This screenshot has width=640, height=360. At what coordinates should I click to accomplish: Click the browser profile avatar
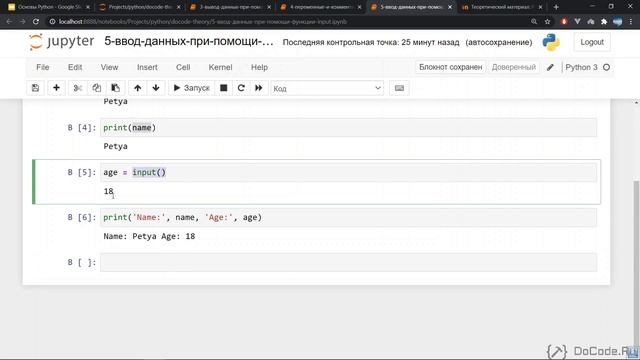tap(618, 22)
